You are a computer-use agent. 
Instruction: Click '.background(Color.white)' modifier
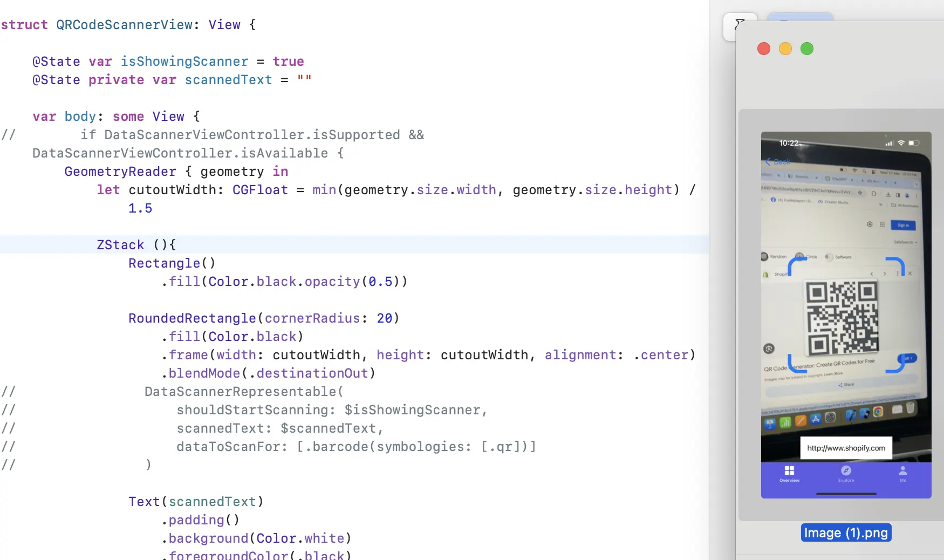pyautogui.click(x=256, y=538)
